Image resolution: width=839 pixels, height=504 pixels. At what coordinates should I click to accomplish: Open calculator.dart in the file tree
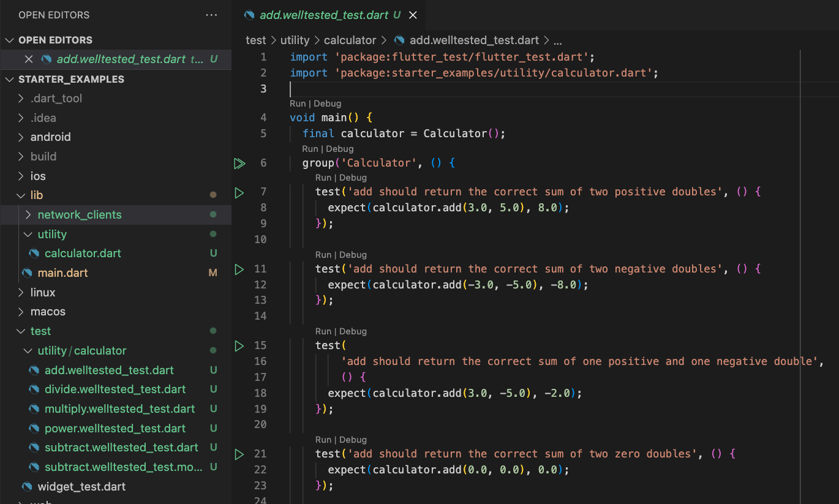pyautogui.click(x=83, y=254)
